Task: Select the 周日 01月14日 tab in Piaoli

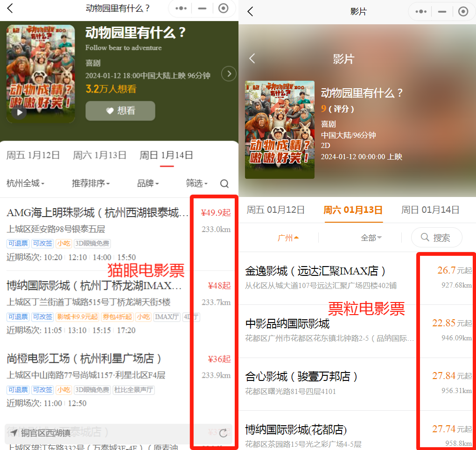Action: [430, 210]
